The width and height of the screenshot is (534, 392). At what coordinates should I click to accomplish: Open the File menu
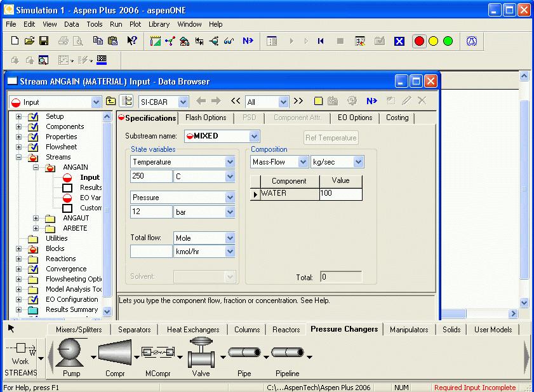tap(11, 24)
